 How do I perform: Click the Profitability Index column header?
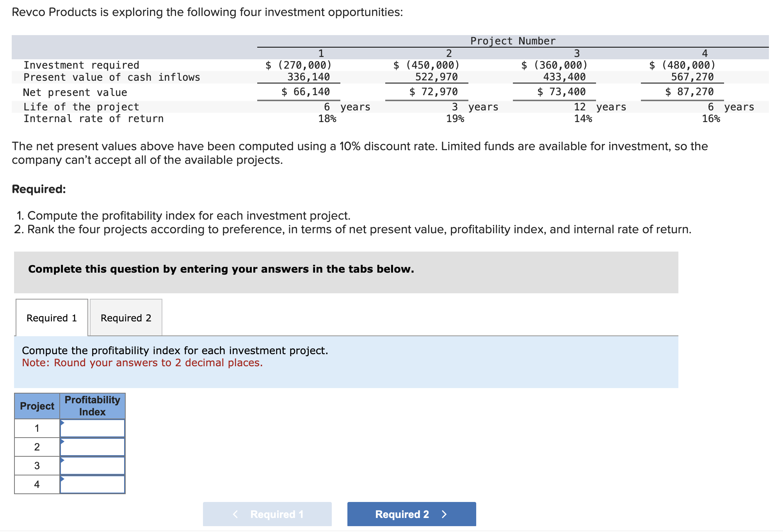click(x=93, y=406)
